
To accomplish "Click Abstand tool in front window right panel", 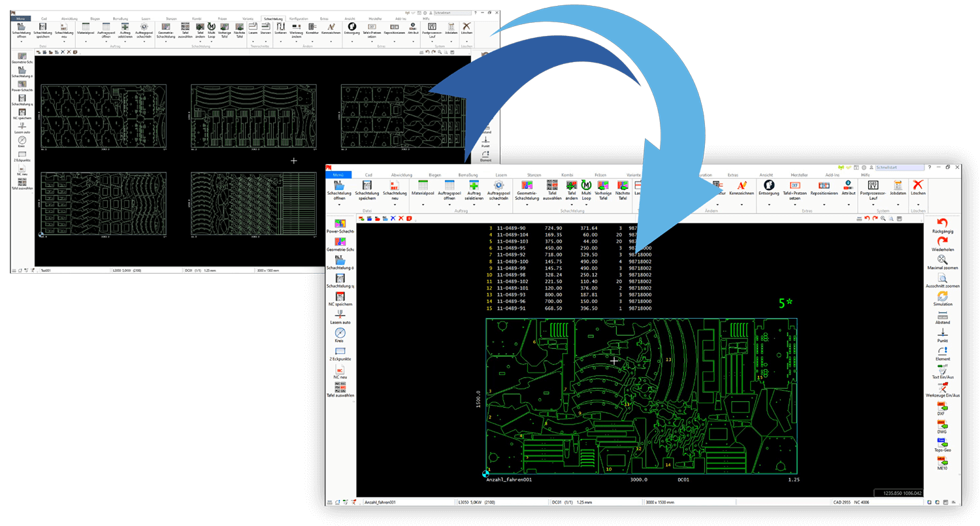I will tap(942, 318).
